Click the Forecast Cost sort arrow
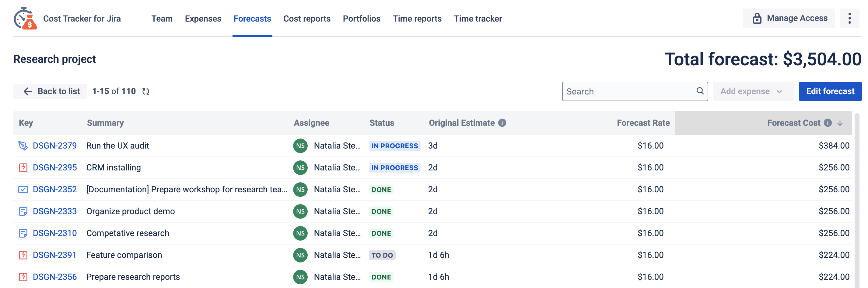 (x=840, y=123)
